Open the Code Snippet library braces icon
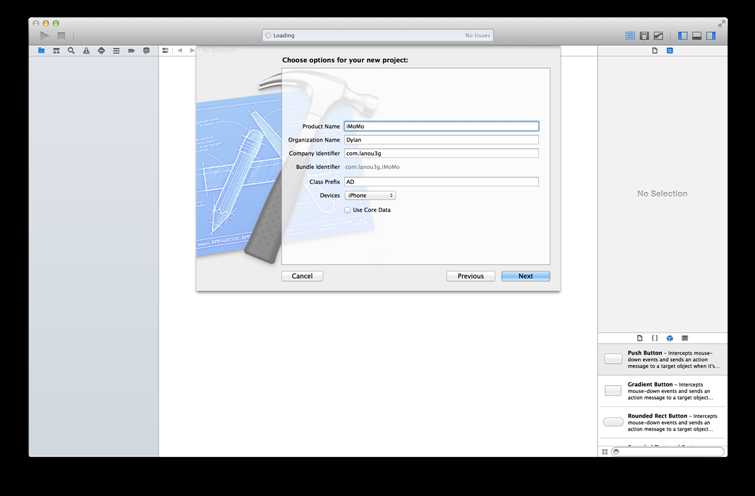The image size is (755, 496). point(654,338)
